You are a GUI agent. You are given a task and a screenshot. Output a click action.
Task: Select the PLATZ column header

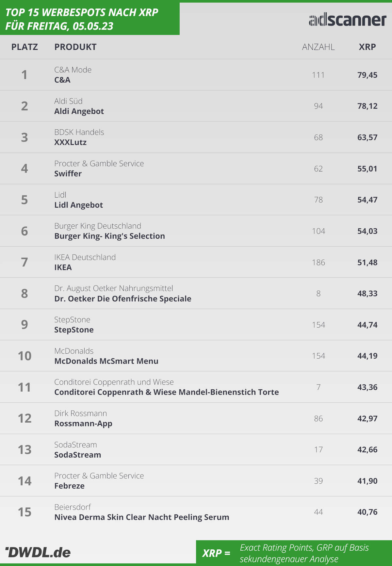click(x=24, y=47)
